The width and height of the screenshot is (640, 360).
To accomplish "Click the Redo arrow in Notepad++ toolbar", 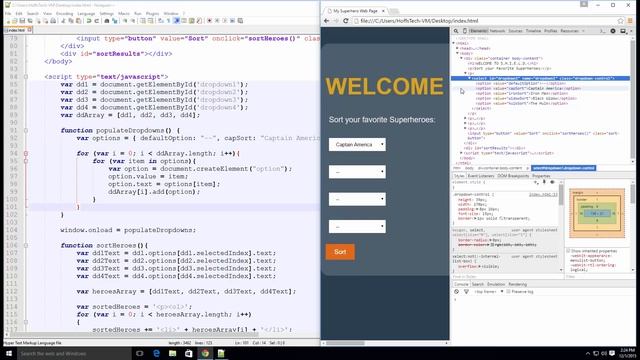I will [97, 21].
